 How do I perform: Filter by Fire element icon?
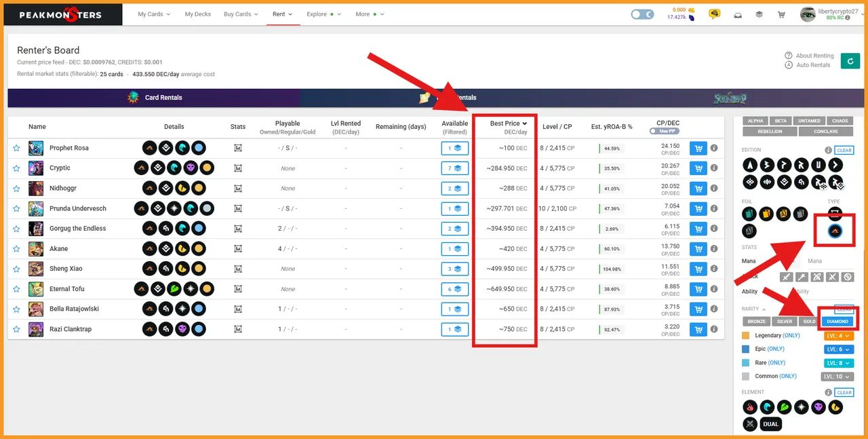pos(749,407)
